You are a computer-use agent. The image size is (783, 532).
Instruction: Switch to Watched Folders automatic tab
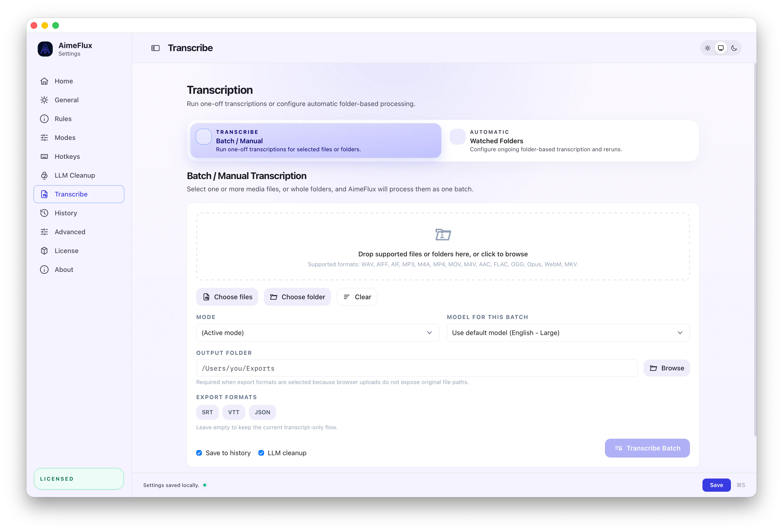(570, 141)
